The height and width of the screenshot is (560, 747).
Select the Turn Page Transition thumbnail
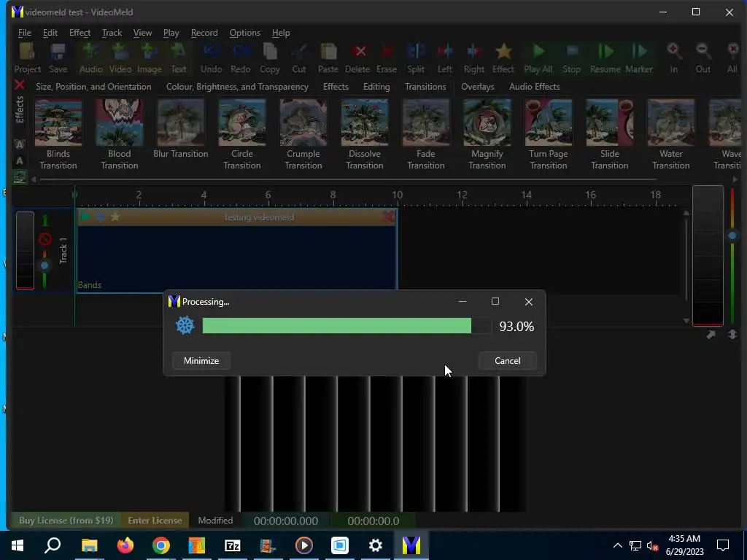549,122
